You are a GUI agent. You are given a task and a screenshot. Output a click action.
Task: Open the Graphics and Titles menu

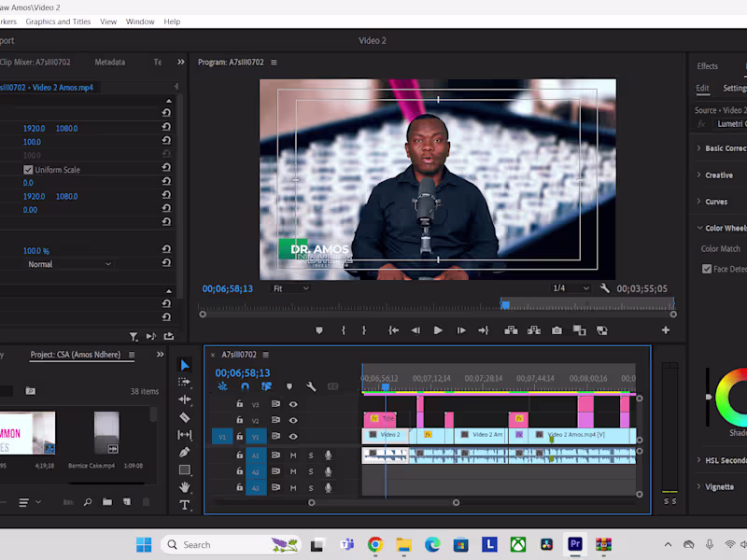58,21
